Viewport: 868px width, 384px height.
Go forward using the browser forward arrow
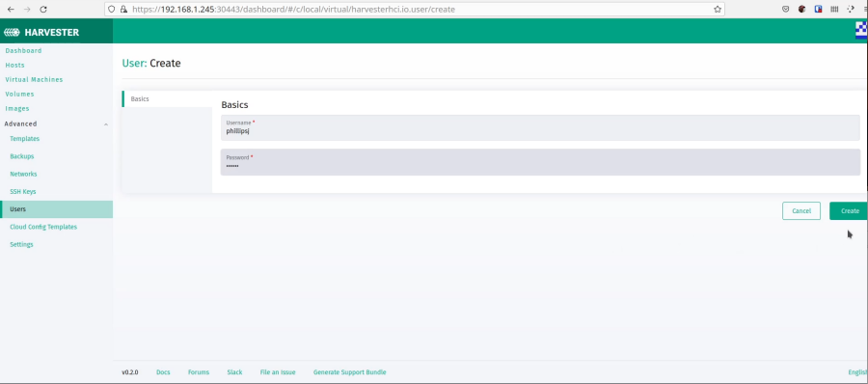pos(27,10)
